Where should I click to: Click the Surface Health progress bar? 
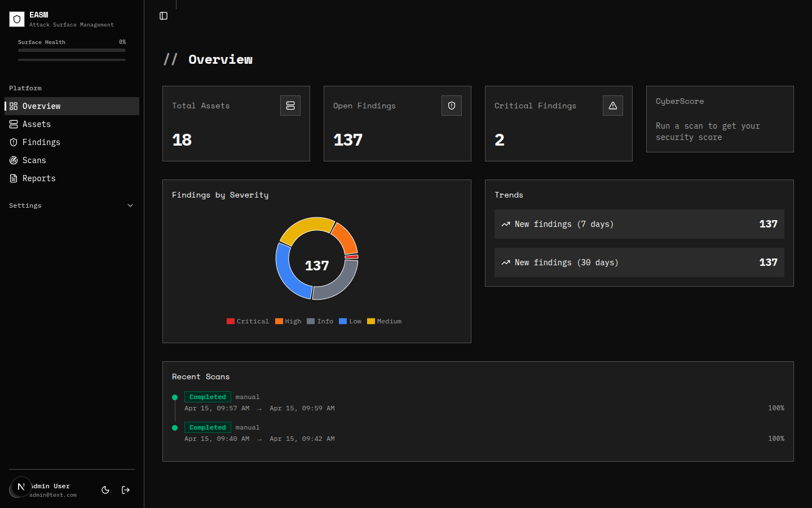tap(72, 50)
